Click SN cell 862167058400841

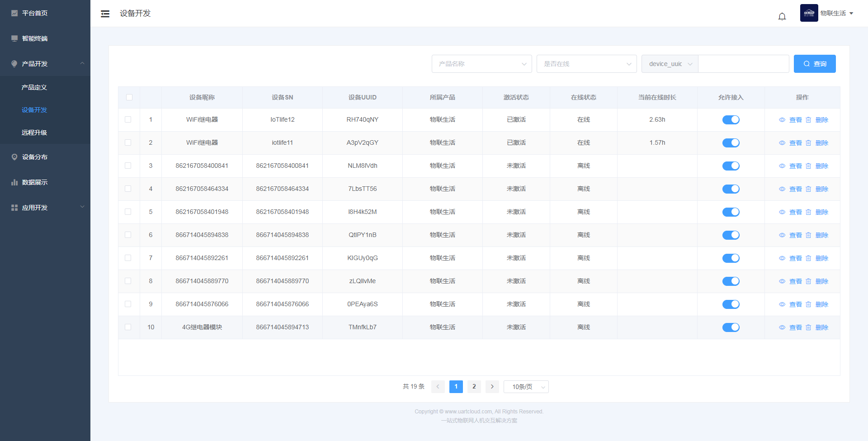click(x=283, y=166)
